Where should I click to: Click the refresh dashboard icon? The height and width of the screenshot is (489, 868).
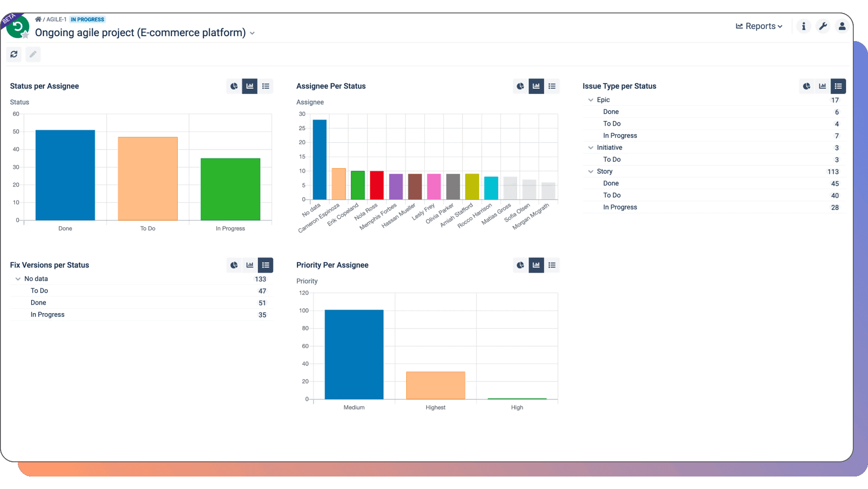coord(14,54)
